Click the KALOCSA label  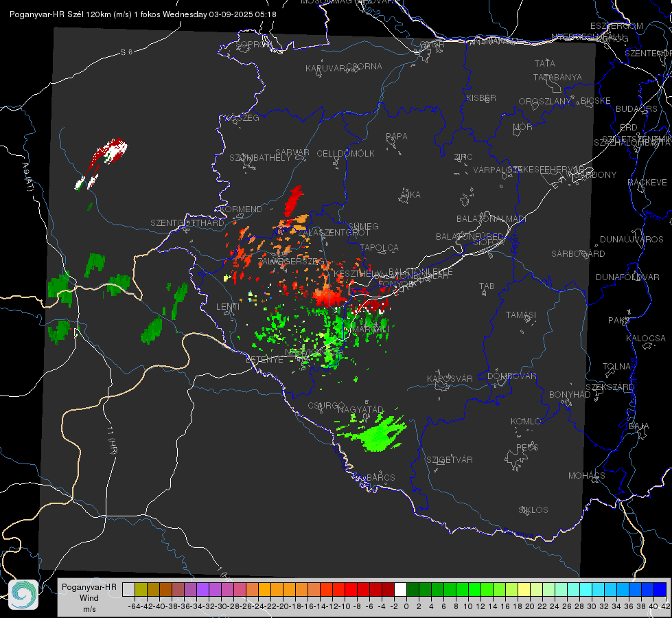646,339
